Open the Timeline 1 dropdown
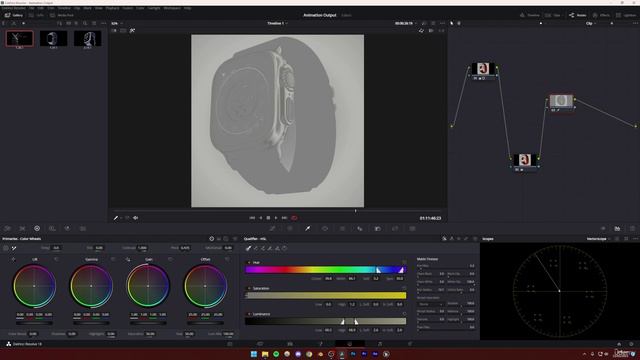The height and width of the screenshot is (360, 640). pyautogui.click(x=278, y=23)
